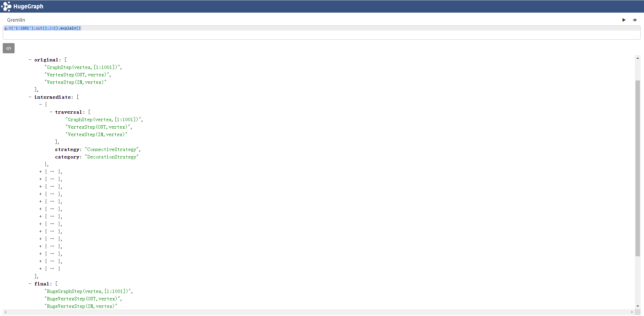Switch view with the code brackets button

(9, 48)
